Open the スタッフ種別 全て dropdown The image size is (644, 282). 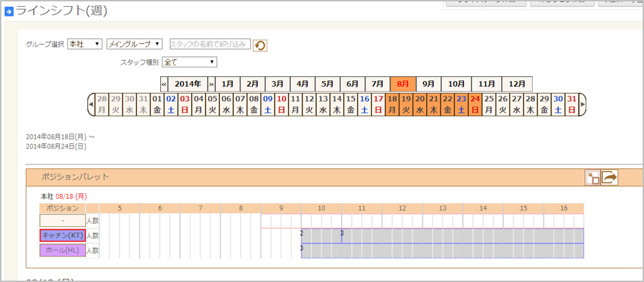pos(190,62)
